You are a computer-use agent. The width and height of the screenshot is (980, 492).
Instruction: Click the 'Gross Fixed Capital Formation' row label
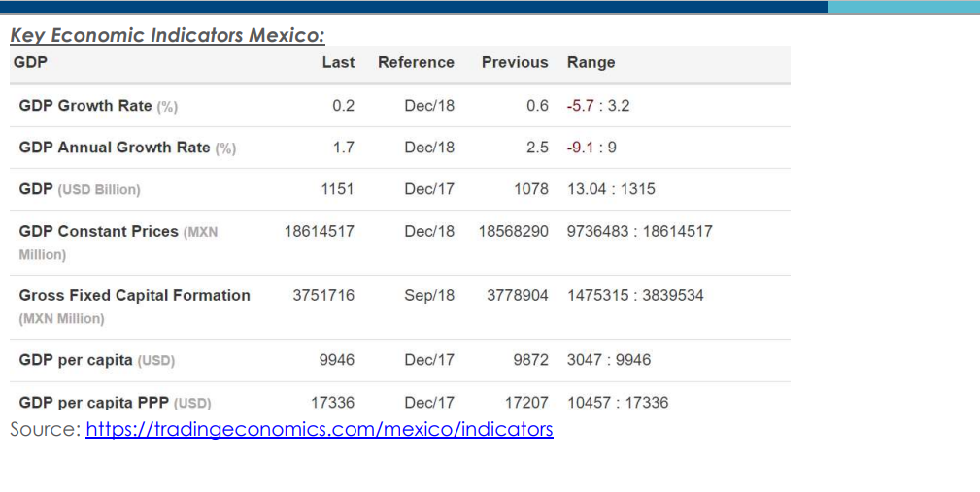[x=134, y=306]
